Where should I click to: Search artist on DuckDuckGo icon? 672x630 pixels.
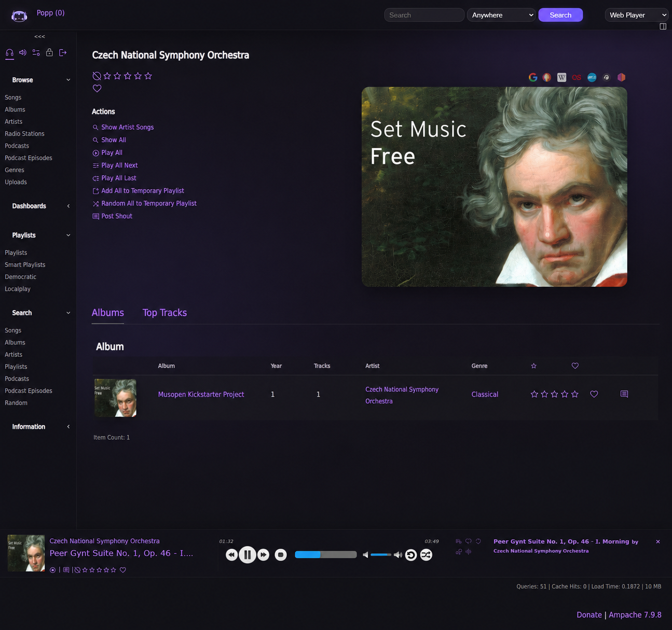547,77
